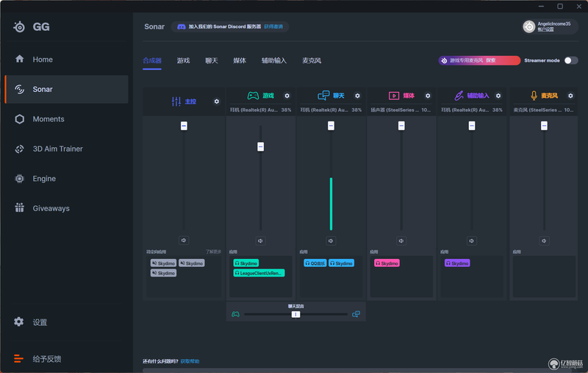Select the QQ音乐 app chip
The image size is (588, 373).
315,263
